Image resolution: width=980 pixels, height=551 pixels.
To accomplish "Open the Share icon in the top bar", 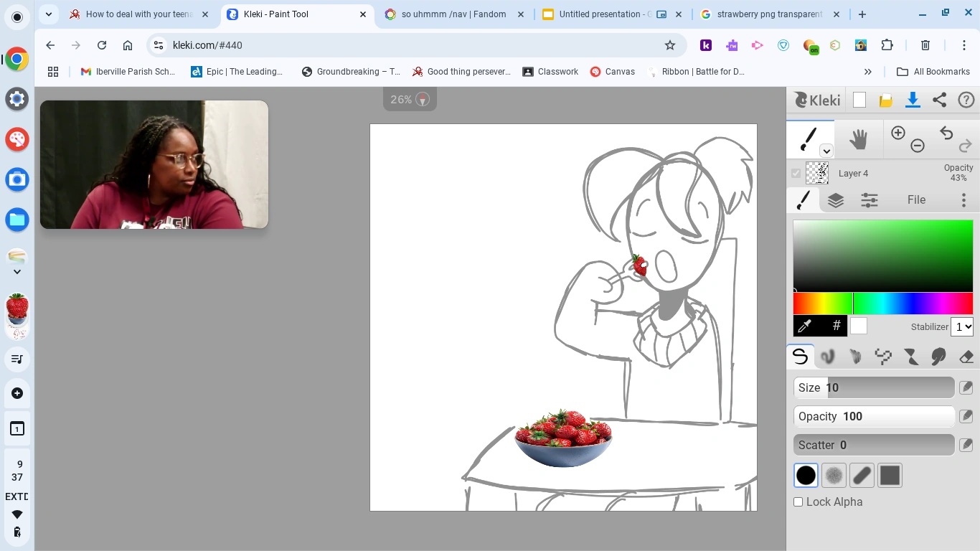I will [x=940, y=100].
